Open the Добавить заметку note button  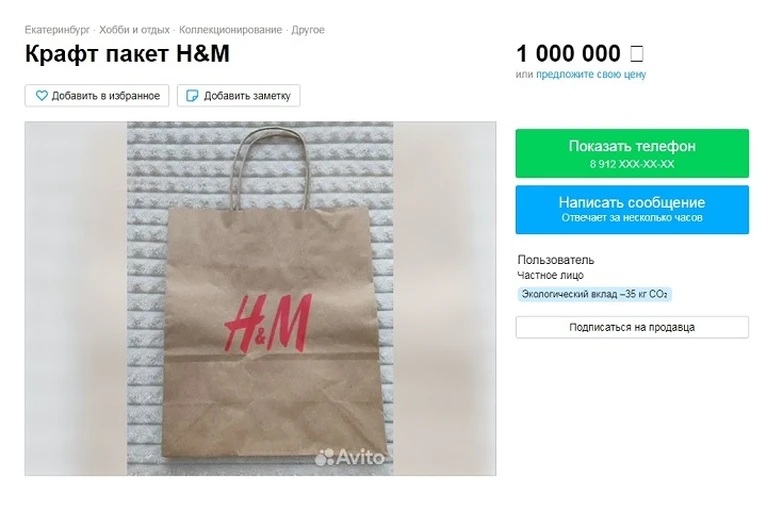[x=239, y=96]
